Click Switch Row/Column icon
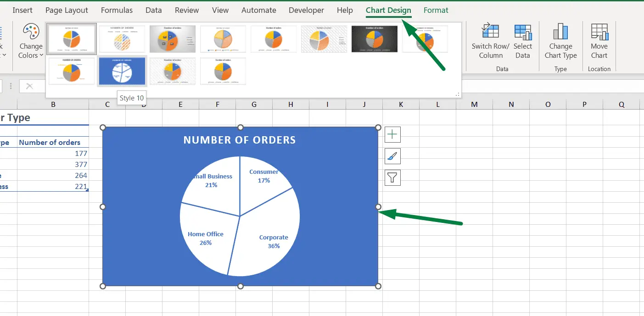Screen dimensions: 644x316 490,42
